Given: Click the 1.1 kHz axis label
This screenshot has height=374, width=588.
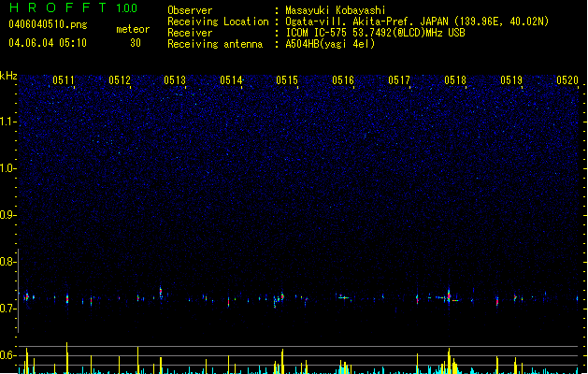Looking at the screenshot, I should click(x=7, y=122).
